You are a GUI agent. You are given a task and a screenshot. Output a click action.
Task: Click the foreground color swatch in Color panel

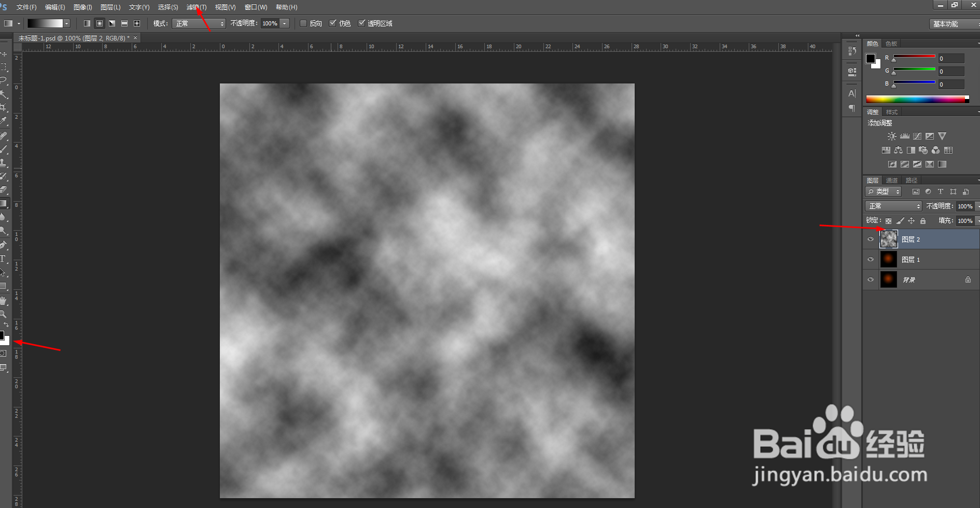(x=871, y=58)
